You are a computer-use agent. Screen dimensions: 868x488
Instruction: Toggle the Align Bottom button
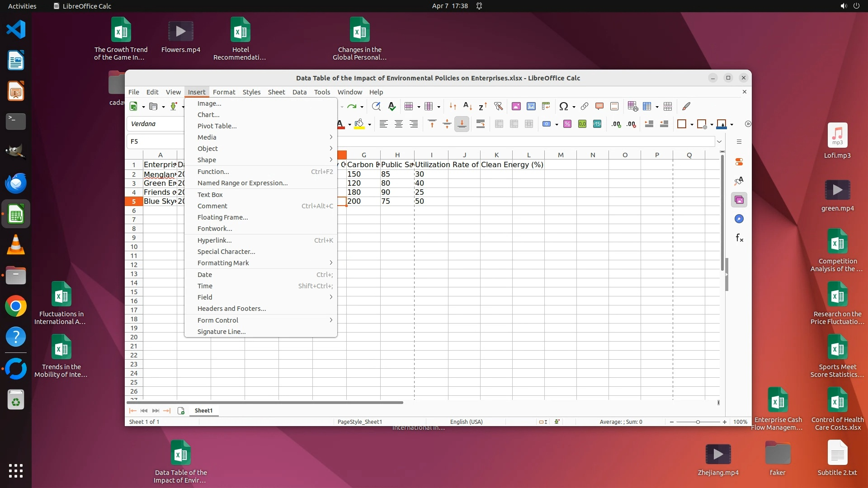(462, 124)
